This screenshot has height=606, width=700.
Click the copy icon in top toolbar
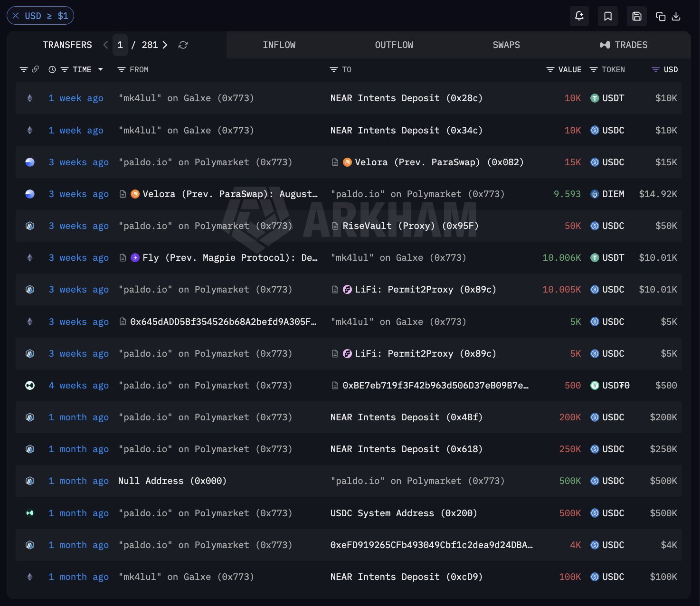(x=661, y=17)
